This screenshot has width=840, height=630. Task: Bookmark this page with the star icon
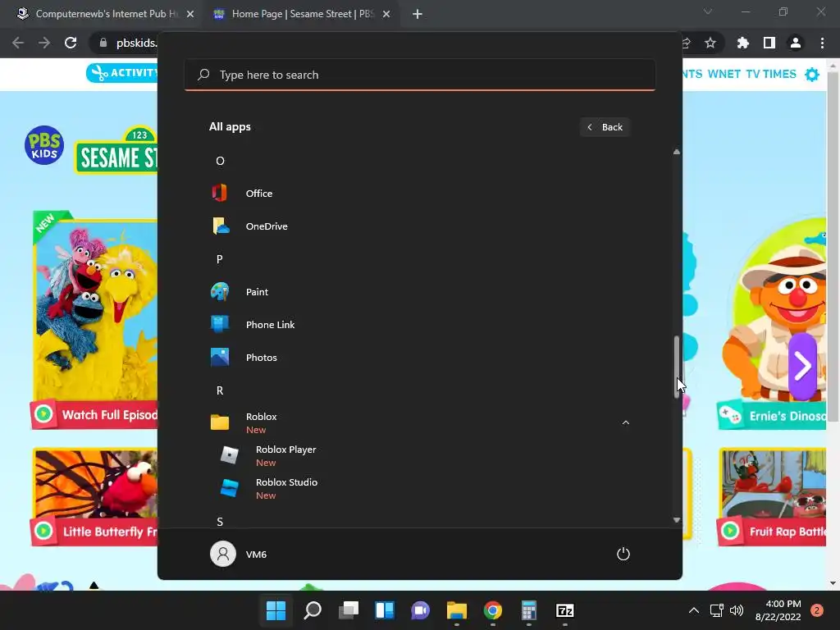[710, 43]
